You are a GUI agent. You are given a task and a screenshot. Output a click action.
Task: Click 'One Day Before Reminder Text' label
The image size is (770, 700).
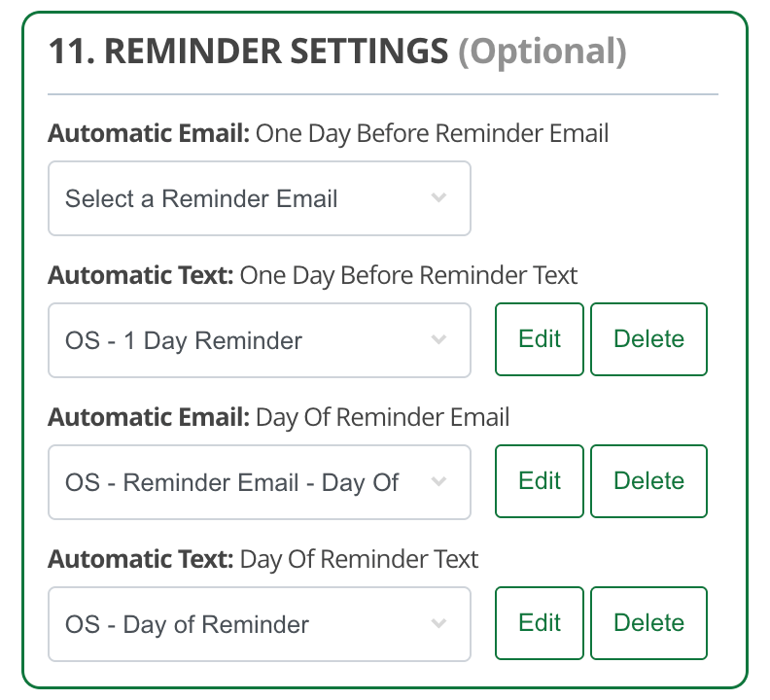click(x=408, y=275)
